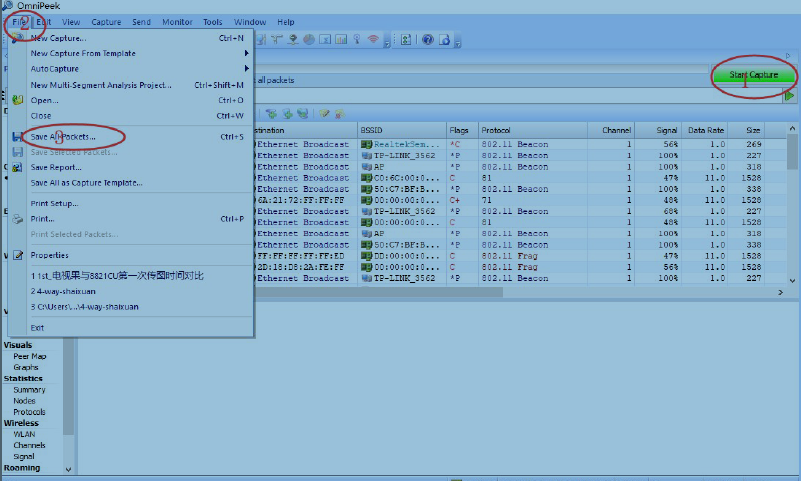Click the antenna icon in main toolbar

[277, 39]
